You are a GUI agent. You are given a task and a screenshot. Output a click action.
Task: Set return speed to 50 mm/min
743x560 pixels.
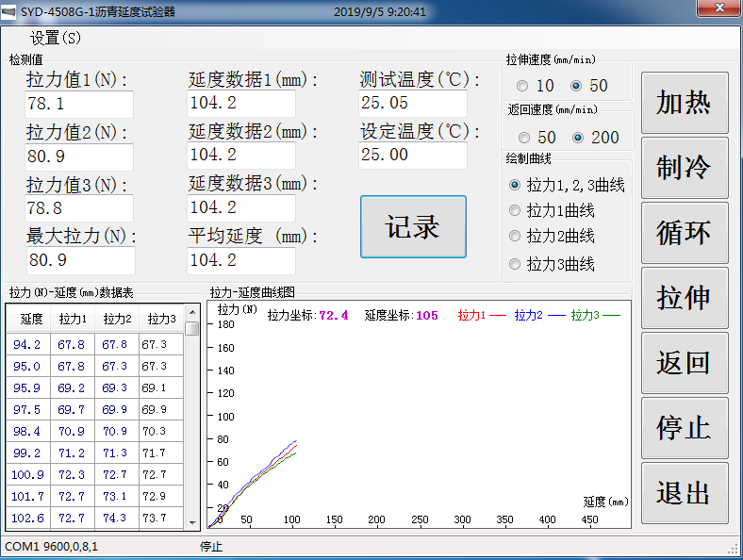(521, 138)
